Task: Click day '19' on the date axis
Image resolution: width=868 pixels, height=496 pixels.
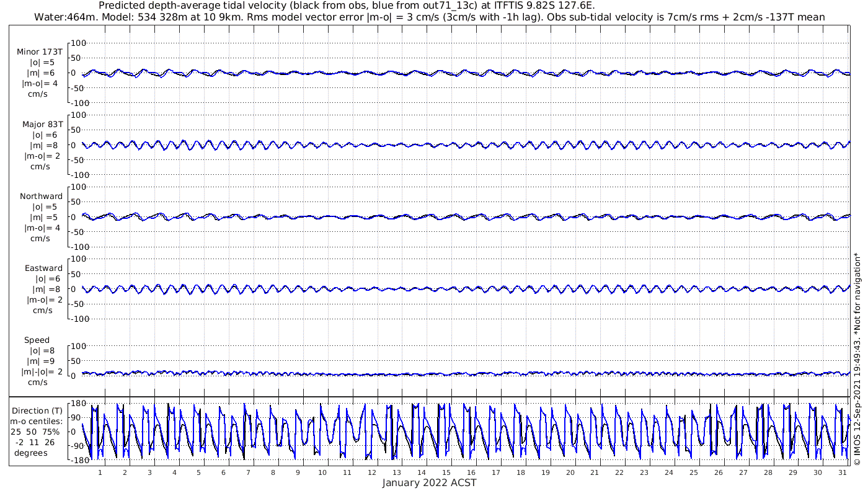Action: point(545,472)
